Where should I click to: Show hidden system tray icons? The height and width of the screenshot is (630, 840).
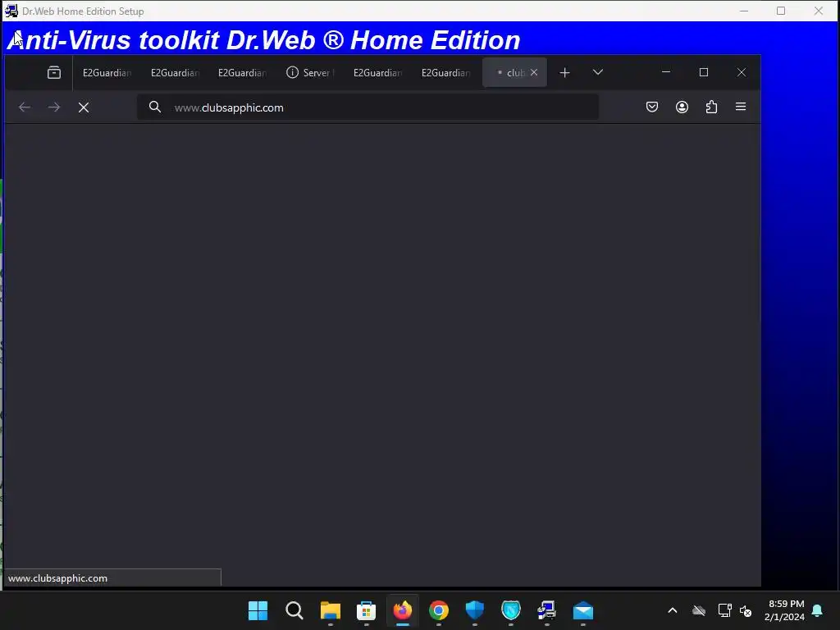pos(673,610)
